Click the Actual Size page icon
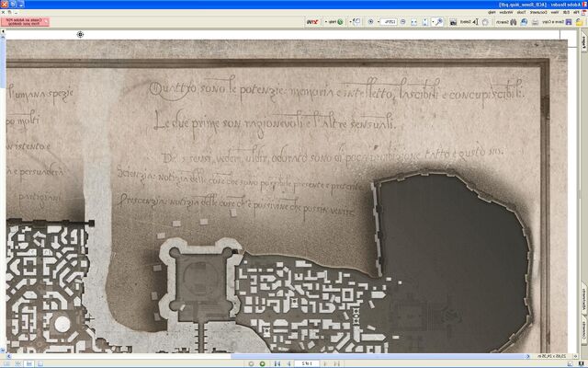Image resolution: width=588 pixels, height=368 pixels. click(x=425, y=22)
